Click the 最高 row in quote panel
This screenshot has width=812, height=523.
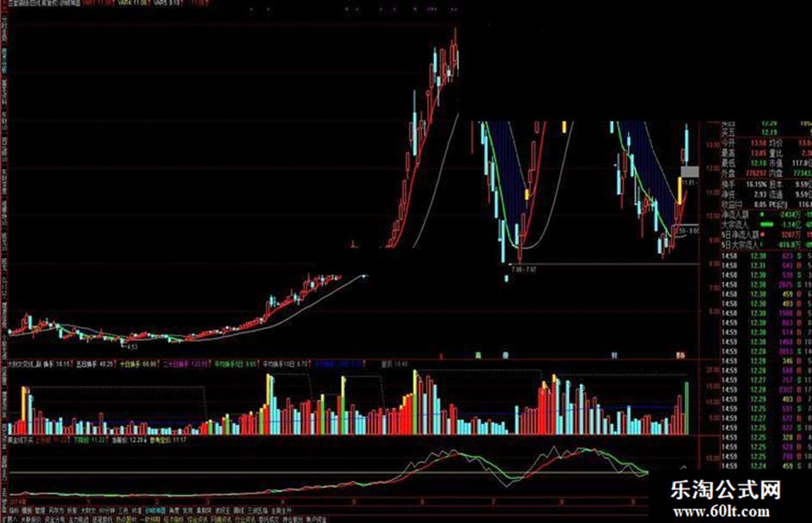745,153
